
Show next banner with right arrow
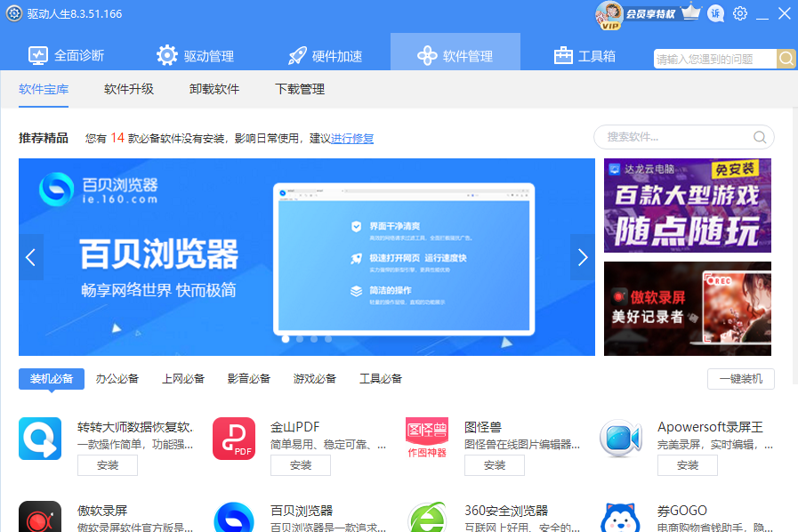point(583,257)
